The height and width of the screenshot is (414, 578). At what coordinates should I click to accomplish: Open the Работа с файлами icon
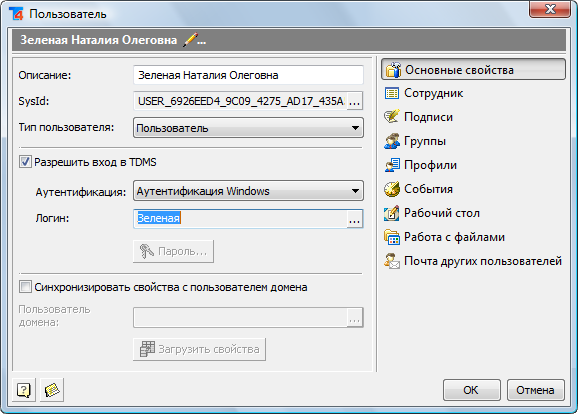[x=391, y=237]
